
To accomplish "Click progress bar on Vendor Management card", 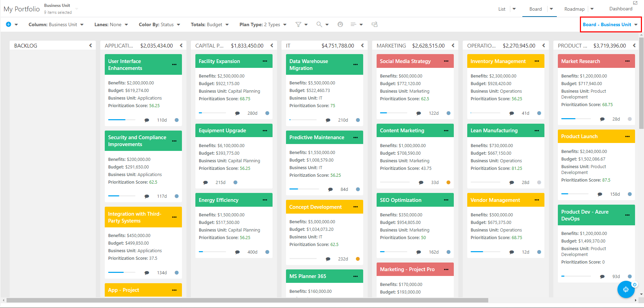I will (485, 252).
